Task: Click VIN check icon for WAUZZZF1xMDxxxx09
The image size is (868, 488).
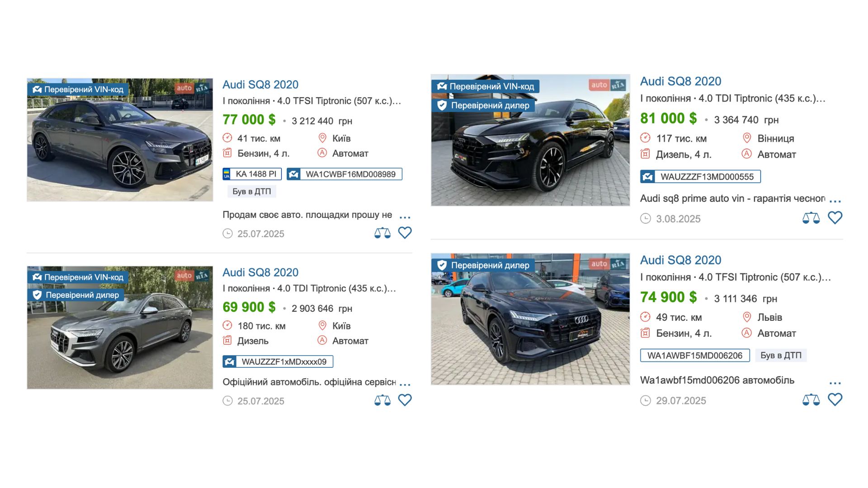Action: 230,361
